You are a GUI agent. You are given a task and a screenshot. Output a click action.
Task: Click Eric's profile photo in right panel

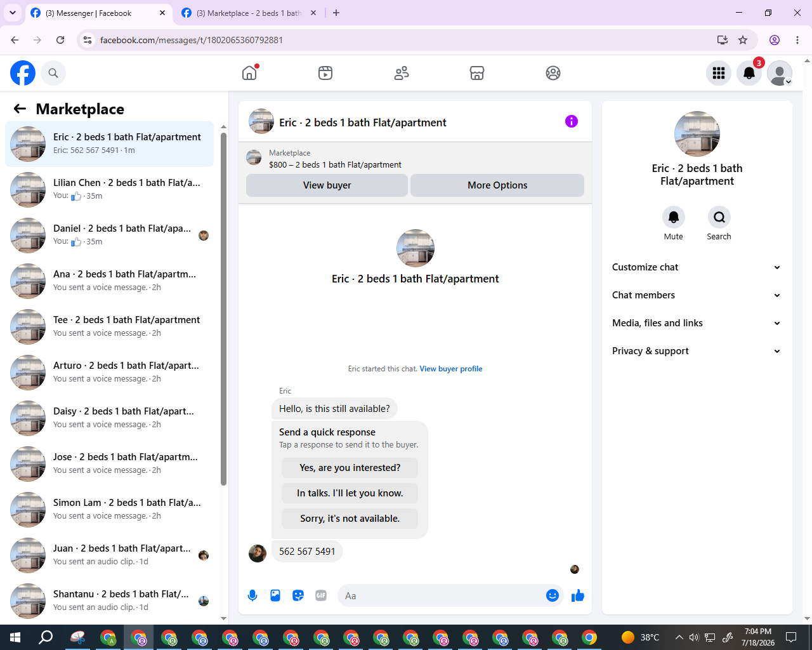point(697,134)
